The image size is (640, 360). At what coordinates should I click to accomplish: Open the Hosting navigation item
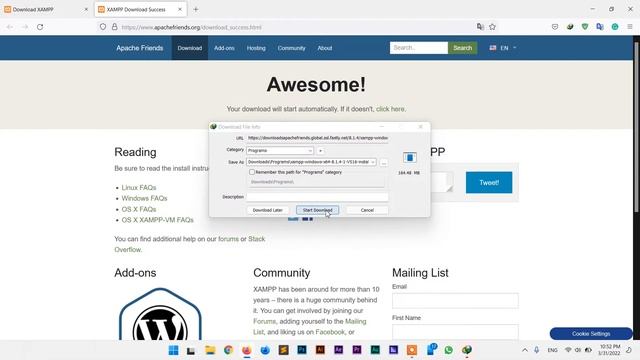(256, 48)
